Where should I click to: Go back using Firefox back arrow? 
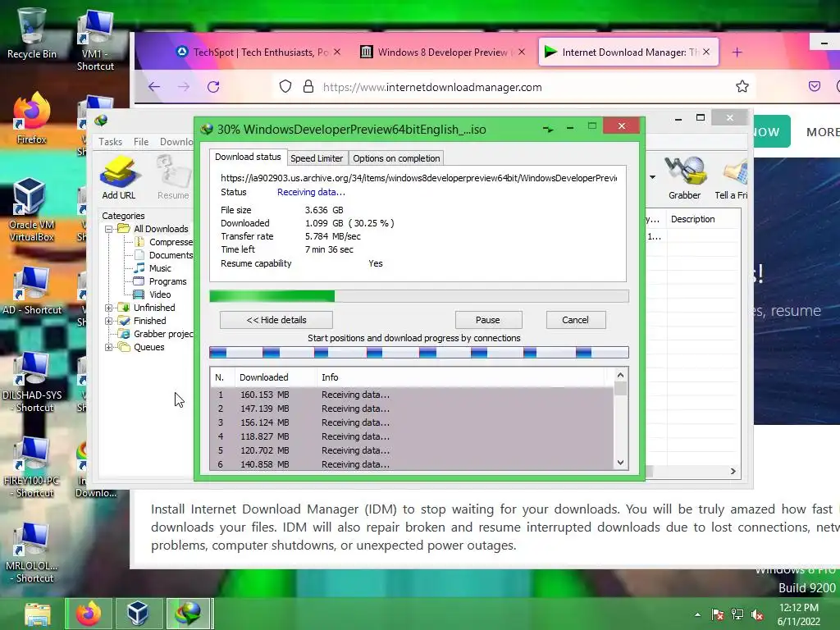pyautogui.click(x=154, y=87)
